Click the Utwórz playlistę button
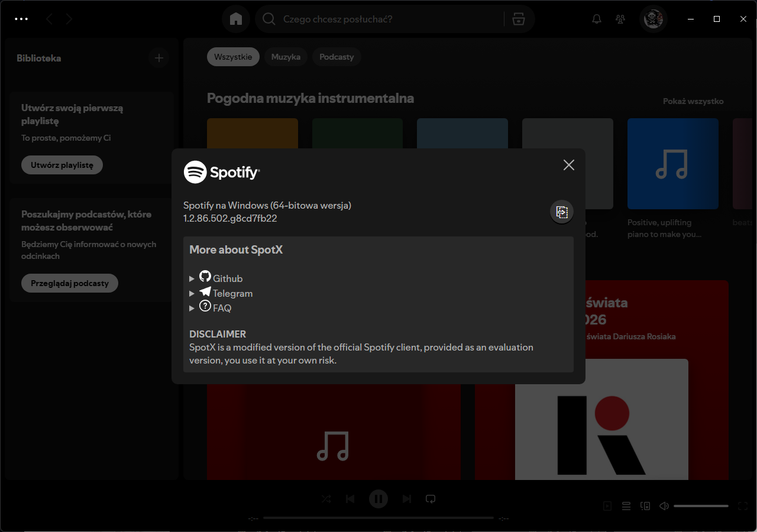 (62, 165)
